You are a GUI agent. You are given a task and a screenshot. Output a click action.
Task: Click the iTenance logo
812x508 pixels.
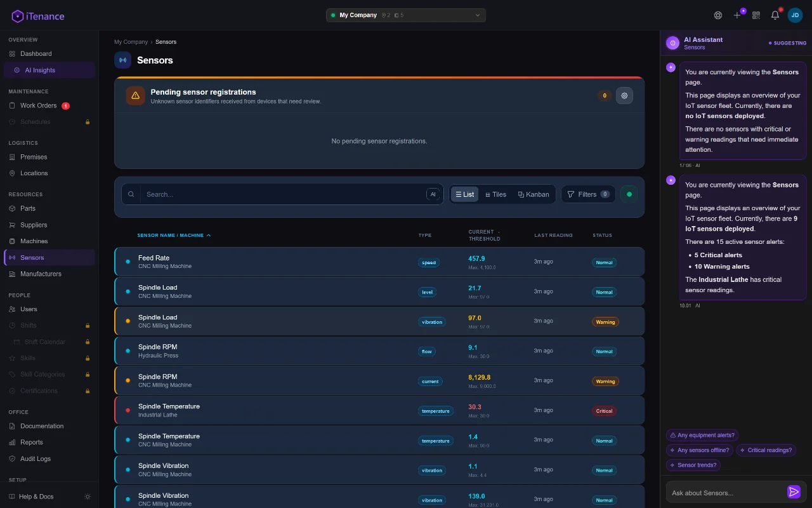(38, 16)
